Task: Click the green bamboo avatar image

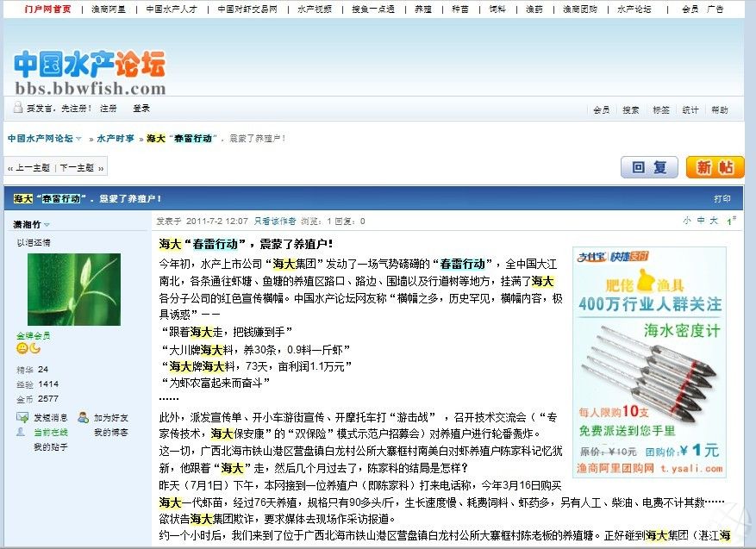Action: 74,290
